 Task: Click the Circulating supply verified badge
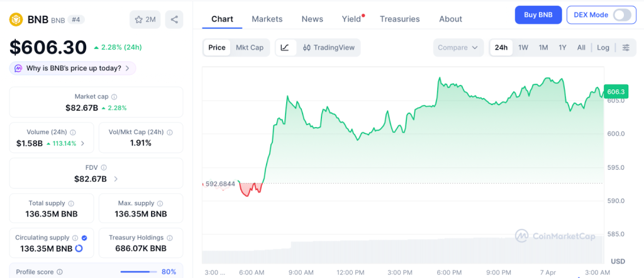[84, 238]
